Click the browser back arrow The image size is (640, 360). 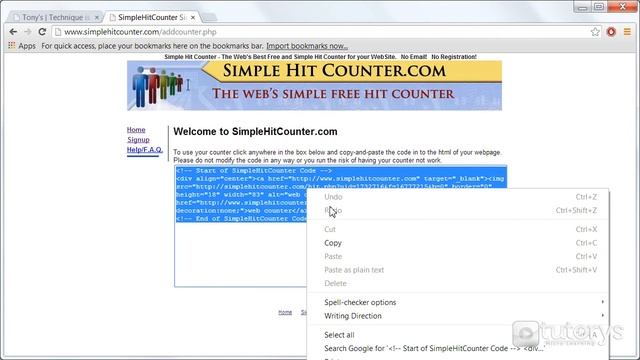pos(13,31)
